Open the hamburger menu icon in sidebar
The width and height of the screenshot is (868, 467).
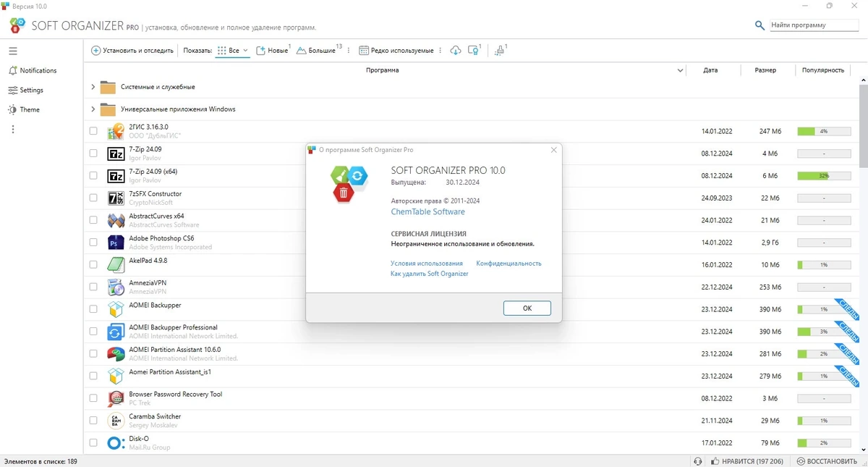[13, 51]
